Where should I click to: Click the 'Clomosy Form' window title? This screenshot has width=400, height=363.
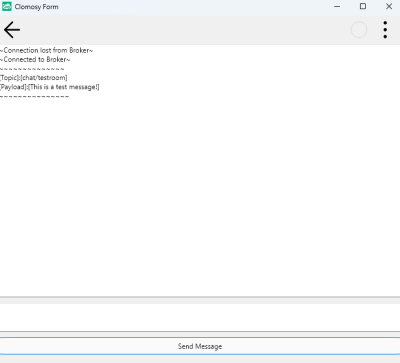tap(36, 7)
